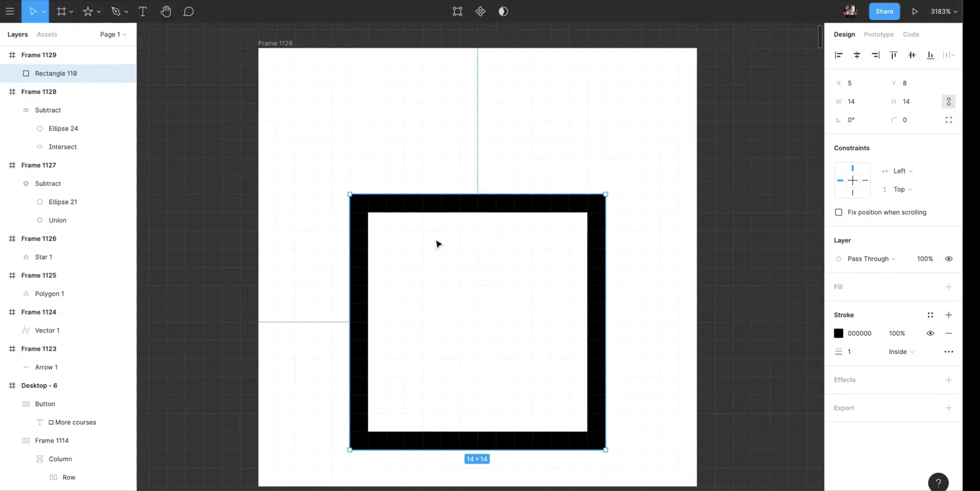Select the Text tool in the toolbar
980x491 pixels.
click(143, 11)
